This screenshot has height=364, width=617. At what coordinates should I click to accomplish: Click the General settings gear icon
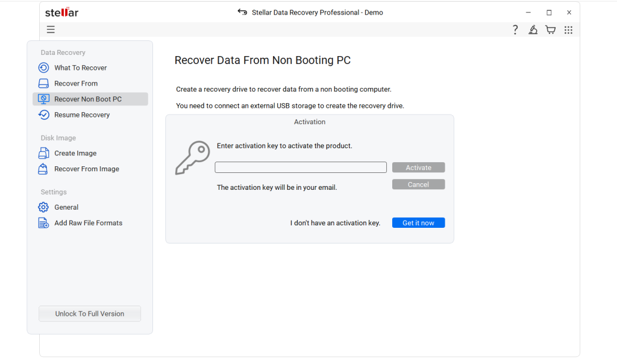[43, 207]
